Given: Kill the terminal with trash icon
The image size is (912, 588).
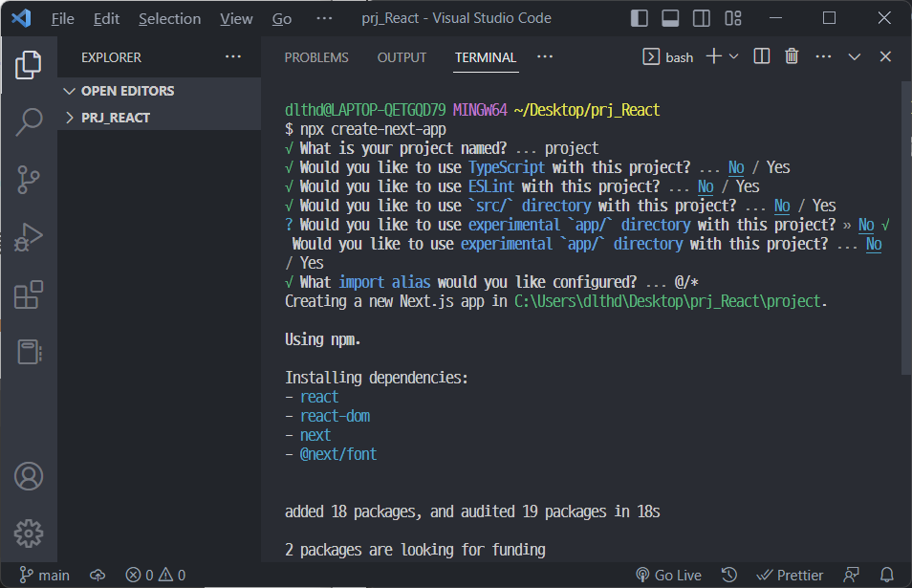Looking at the screenshot, I should coord(792,56).
